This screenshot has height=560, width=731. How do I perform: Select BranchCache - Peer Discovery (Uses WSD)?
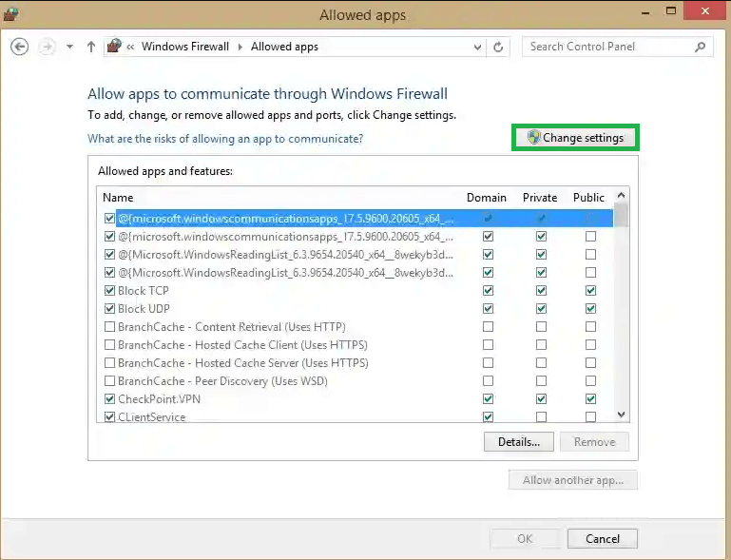(222, 381)
